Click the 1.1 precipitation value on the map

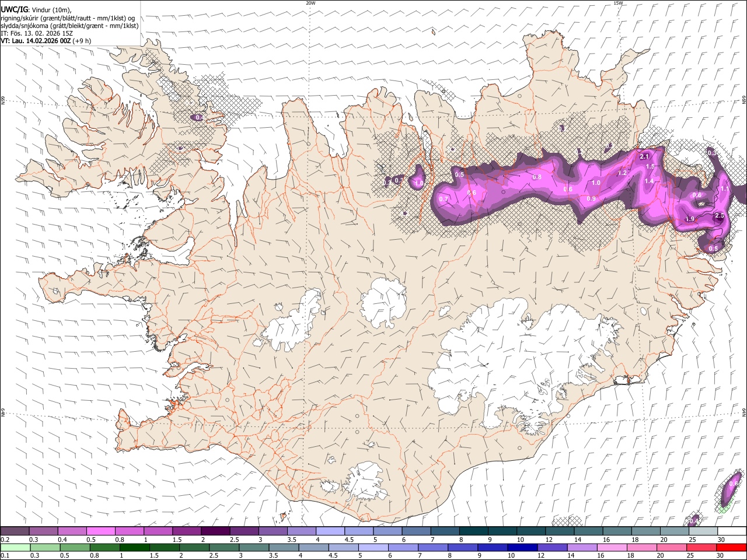[x=724, y=188]
